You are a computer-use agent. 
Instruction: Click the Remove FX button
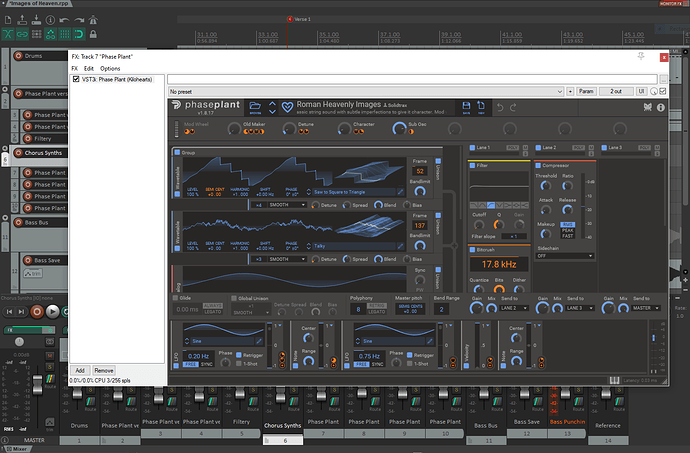click(104, 370)
